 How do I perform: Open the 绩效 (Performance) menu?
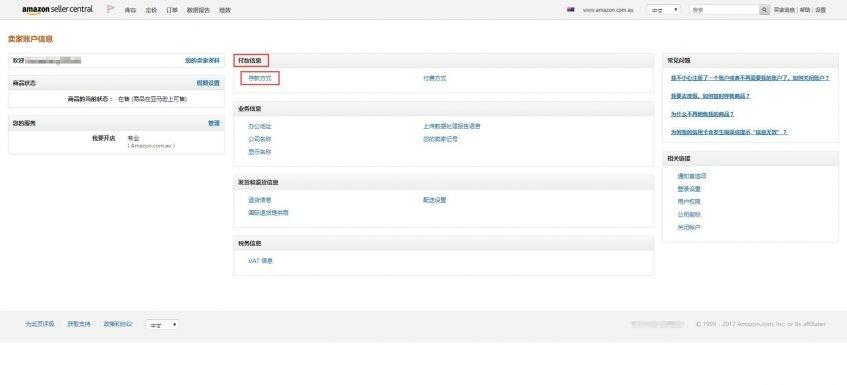tap(225, 10)
